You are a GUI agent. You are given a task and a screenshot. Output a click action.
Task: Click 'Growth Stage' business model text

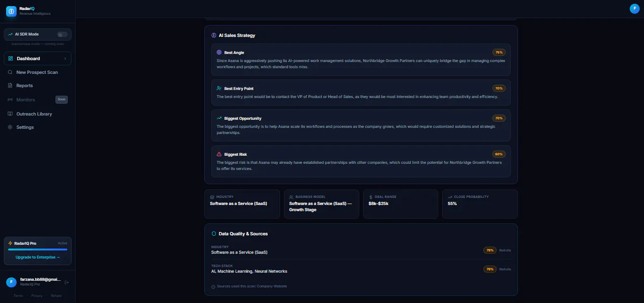303,210
